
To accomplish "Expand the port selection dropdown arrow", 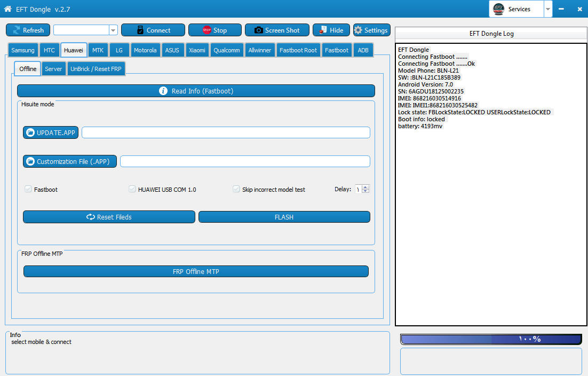I will [113, 30].
